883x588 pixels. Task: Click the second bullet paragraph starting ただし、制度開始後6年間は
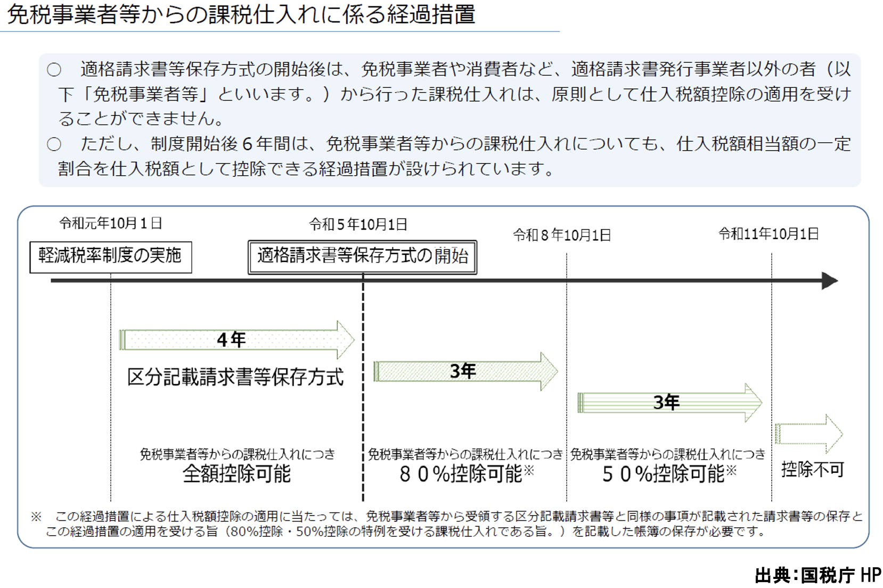click(448, 156)
